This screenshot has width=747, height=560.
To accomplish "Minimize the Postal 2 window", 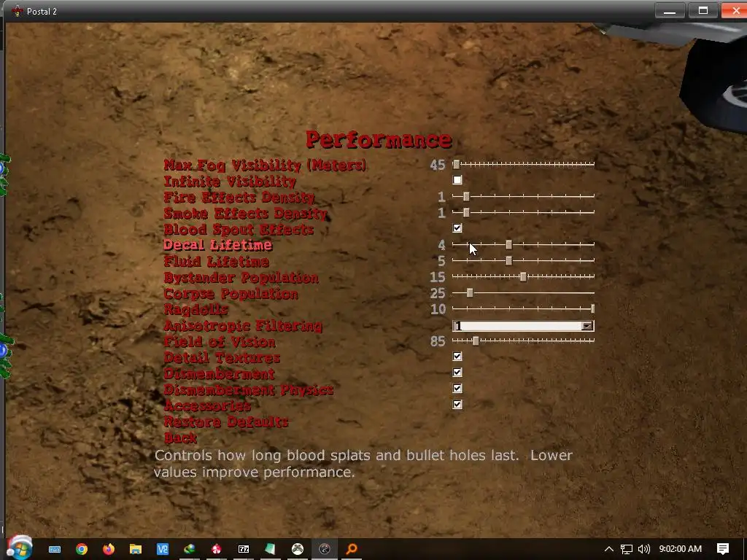I will (670, 10).
